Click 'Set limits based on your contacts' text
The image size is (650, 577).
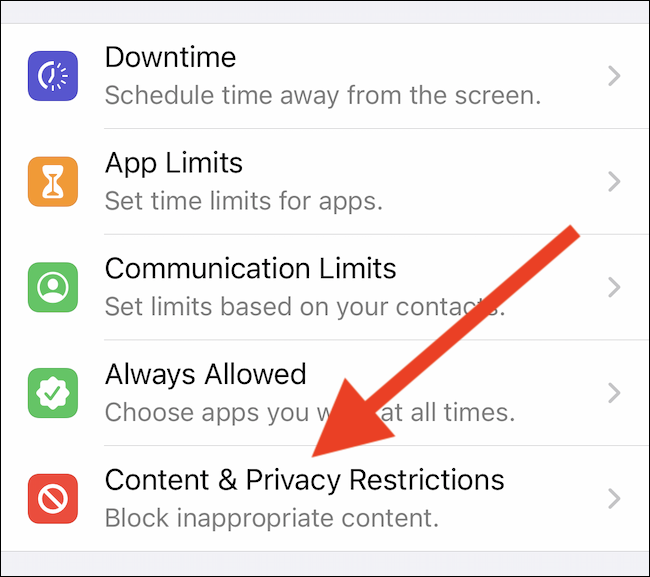[x=305, y=307]
